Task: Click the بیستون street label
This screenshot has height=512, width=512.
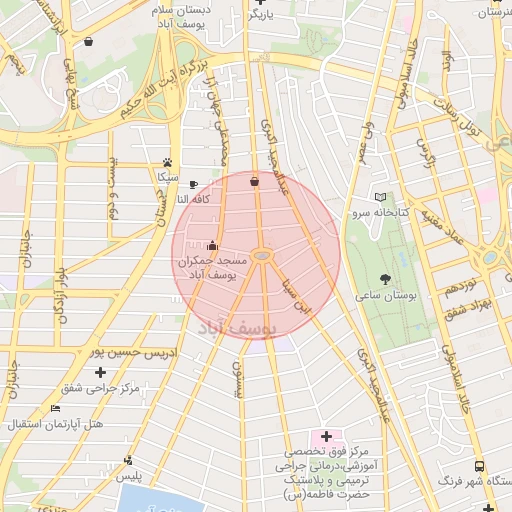Action: [x=237, y=379]
